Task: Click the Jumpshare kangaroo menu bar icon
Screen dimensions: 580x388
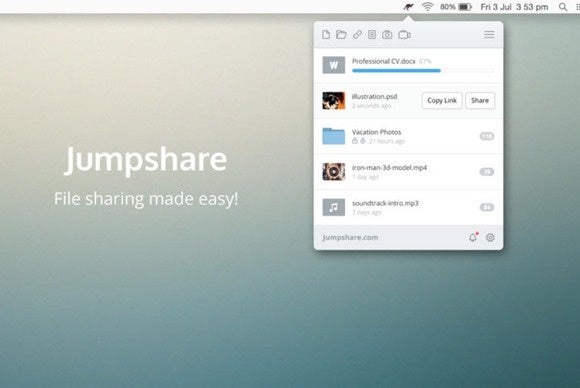Action: point(408,7)
